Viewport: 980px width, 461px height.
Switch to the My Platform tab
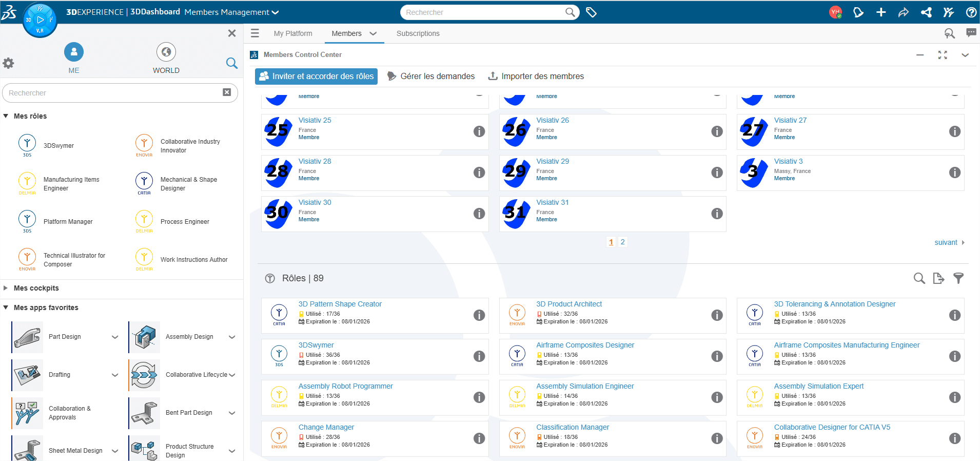(x=293, y=33)
